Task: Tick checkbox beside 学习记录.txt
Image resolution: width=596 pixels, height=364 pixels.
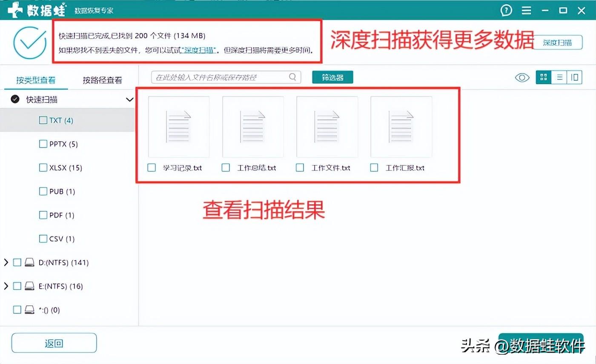Action: click(152, 168)
